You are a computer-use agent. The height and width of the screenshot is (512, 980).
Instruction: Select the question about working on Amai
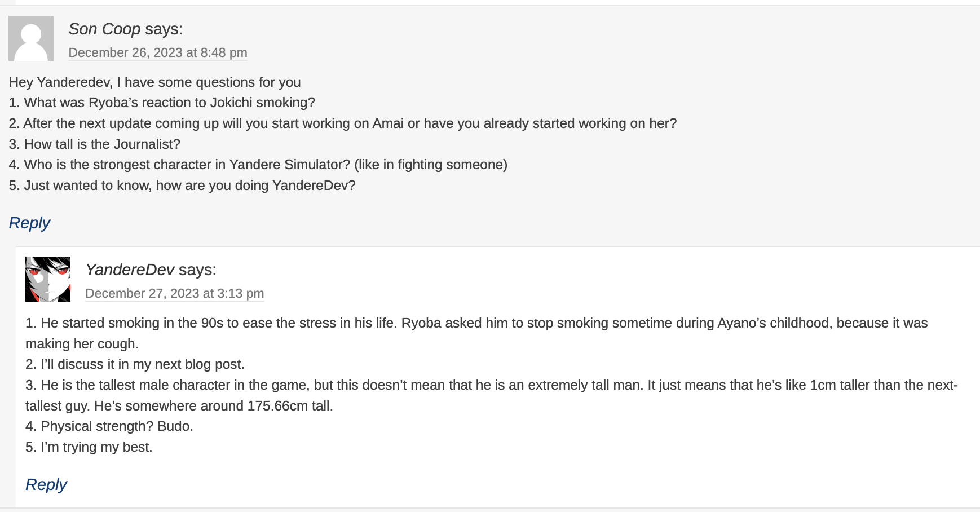[342, 123]
